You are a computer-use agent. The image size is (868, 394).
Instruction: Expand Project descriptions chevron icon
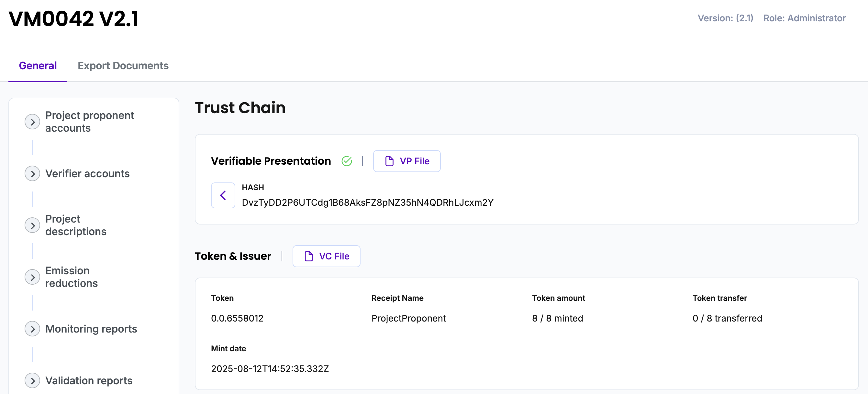click(x=32, y=225)
